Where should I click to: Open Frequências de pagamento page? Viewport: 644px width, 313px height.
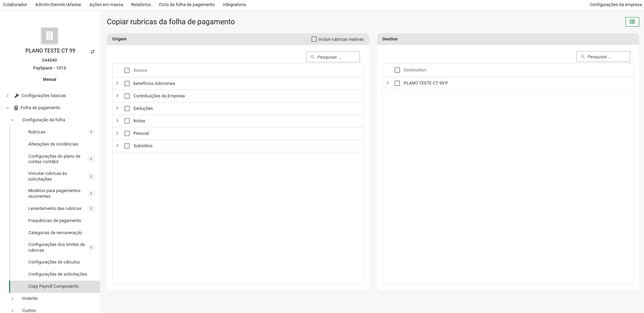click(x=55, y=221)
